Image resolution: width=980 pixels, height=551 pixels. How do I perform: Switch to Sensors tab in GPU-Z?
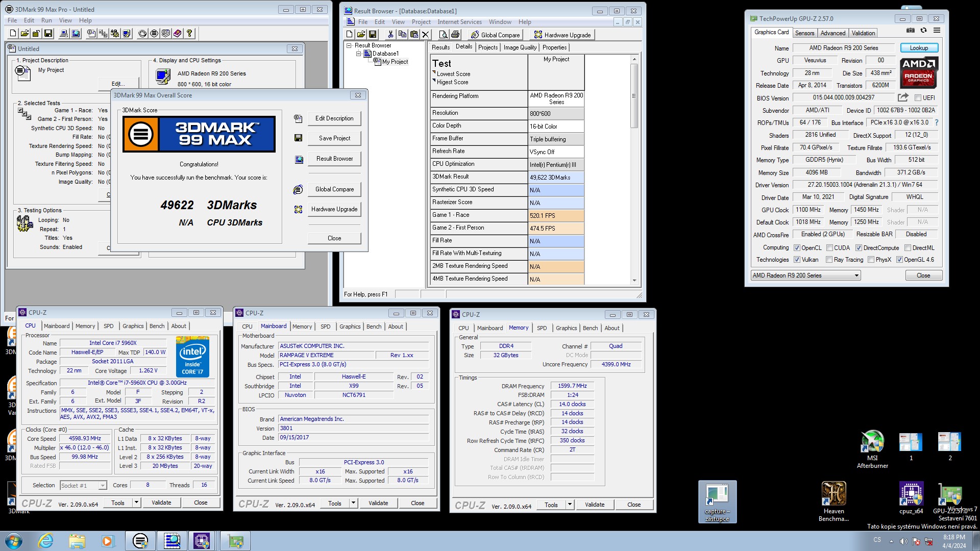coord(804,33)
